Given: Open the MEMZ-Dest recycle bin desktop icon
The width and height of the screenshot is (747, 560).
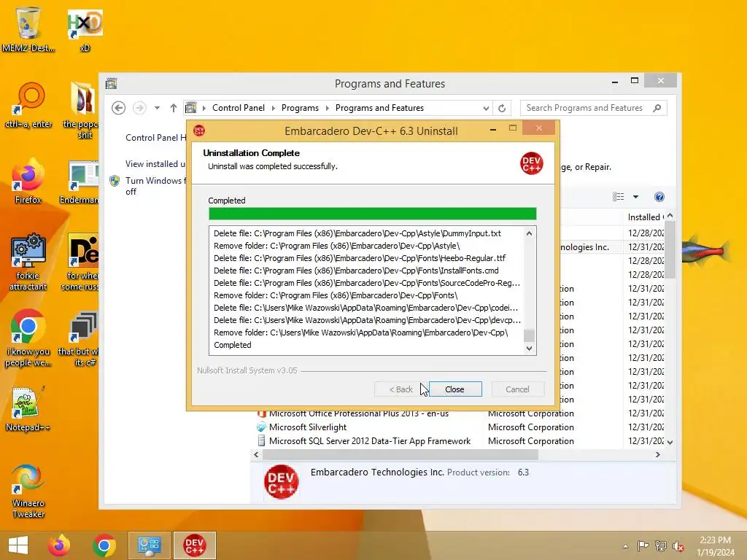Looking at the screenshot, I should point(28,28).
